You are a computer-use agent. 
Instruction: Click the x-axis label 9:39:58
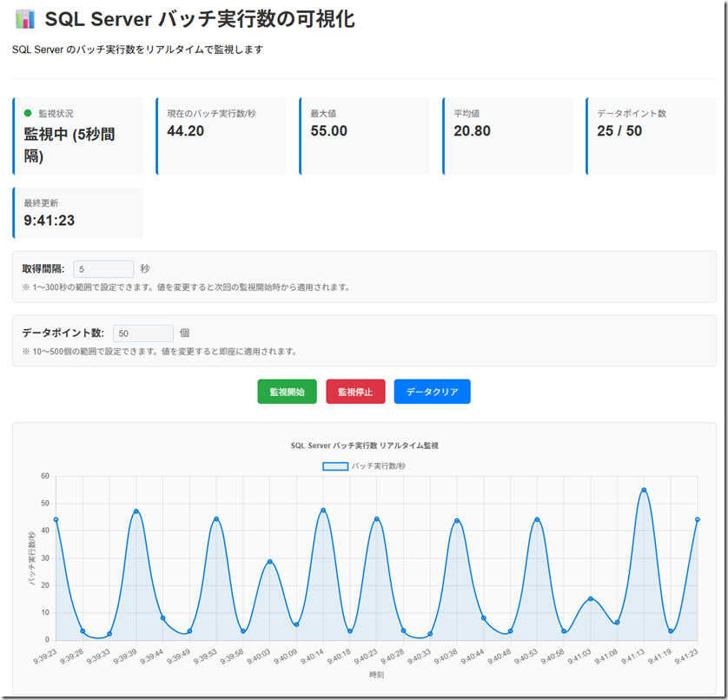click(x=232, y=656)
